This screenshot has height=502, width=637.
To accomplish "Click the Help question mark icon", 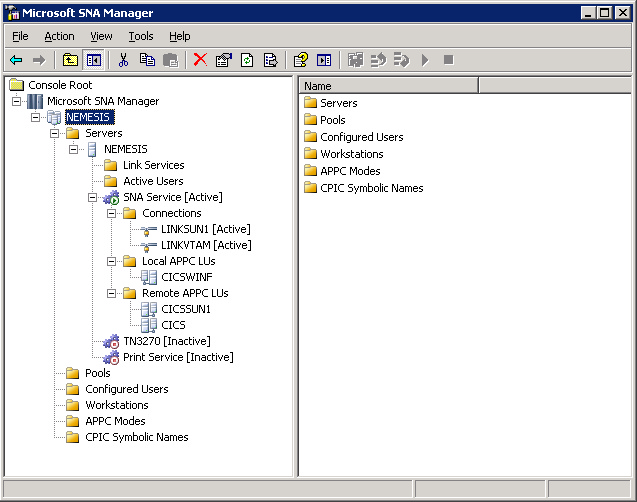I will point(300,60).
